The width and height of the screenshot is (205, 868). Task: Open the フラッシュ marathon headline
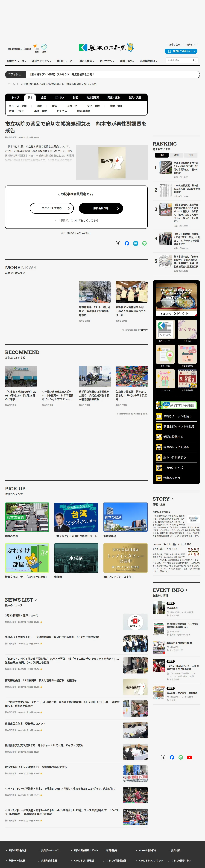click(62, 74)
